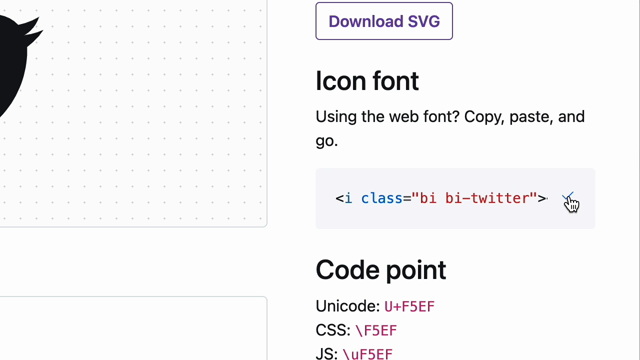640x360 pixels.
Task: Click the Download SVG button
Action: point(384,21)
